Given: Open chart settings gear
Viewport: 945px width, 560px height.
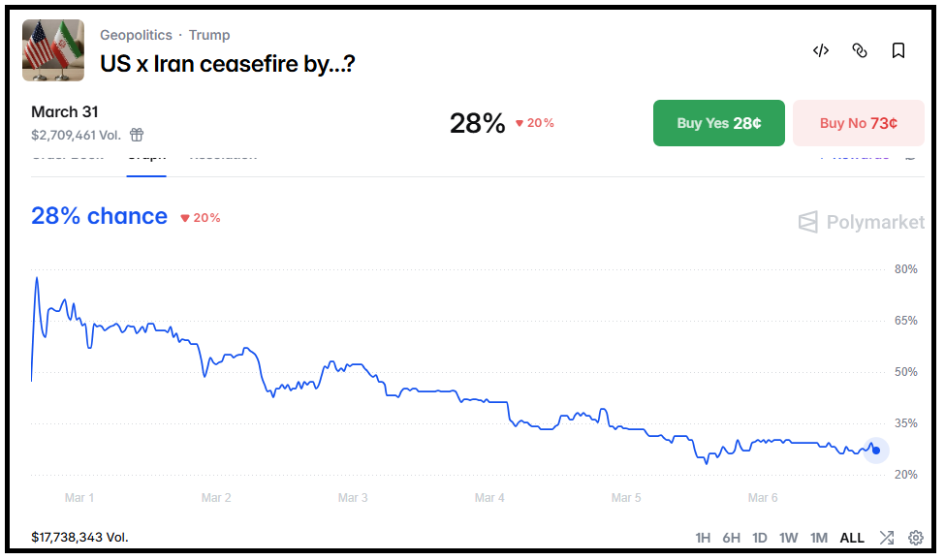Looking at the screenshot, I should click(x=915, y=538).
